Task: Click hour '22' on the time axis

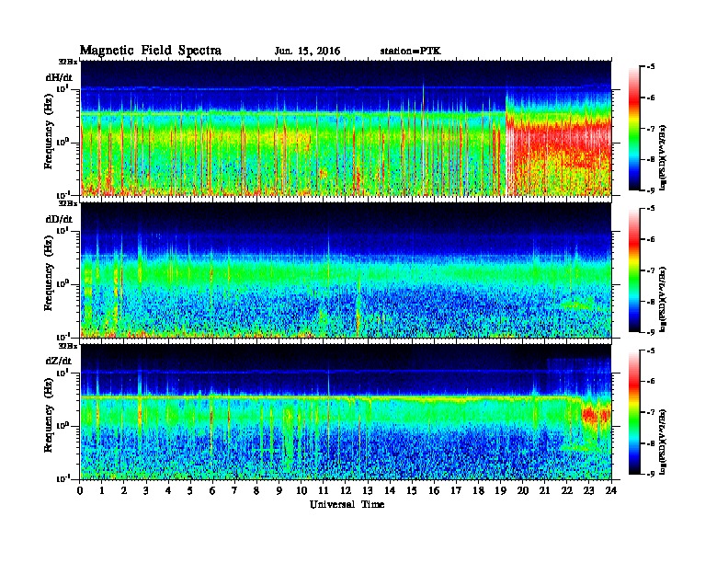Action: coord(567,490)
